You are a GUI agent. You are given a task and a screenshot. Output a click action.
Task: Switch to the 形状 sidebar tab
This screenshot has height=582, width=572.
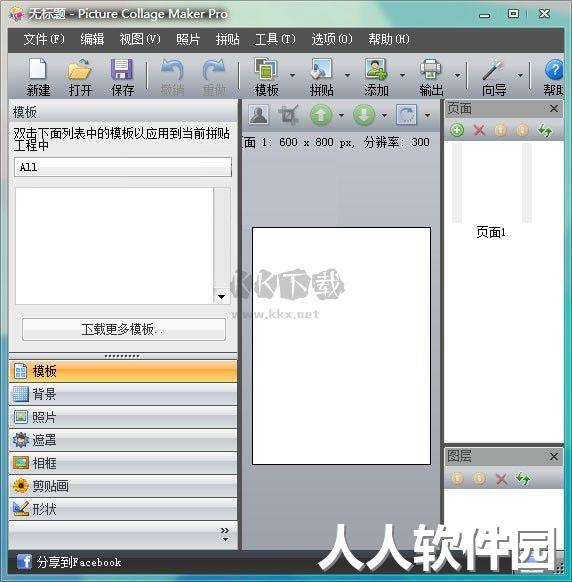(123, 509)
